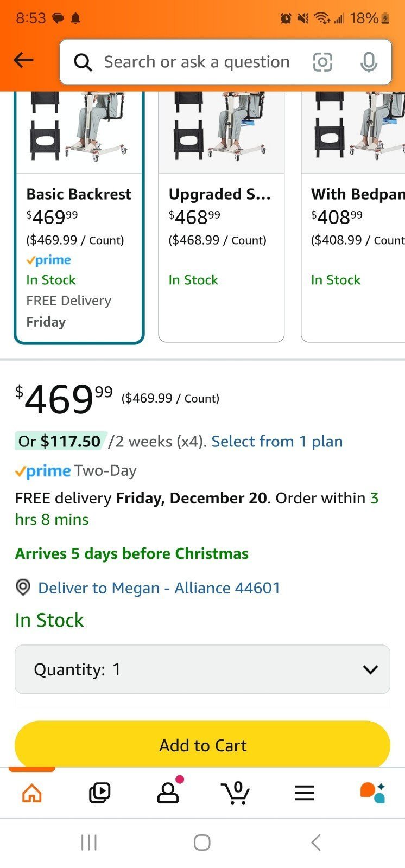This screenshot has width=405, height=868.
Task: Open Select from 1 plan link
Action: pos(277,442)
